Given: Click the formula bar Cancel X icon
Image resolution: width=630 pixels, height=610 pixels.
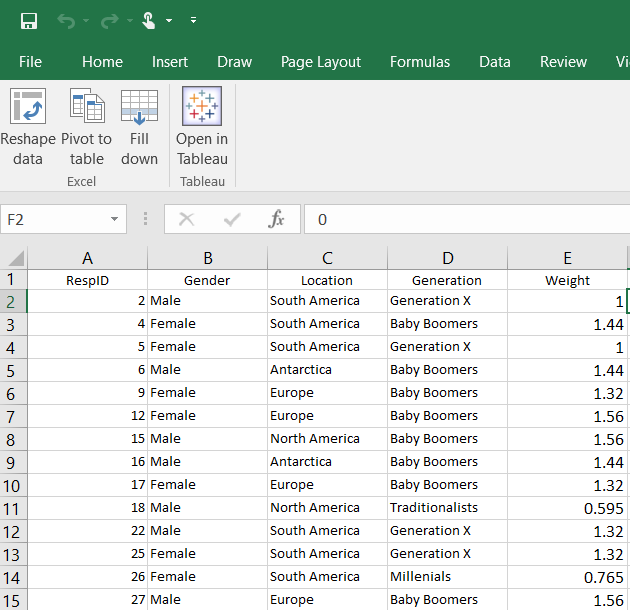Looking at the screenshot, I should tap(186, 219).
